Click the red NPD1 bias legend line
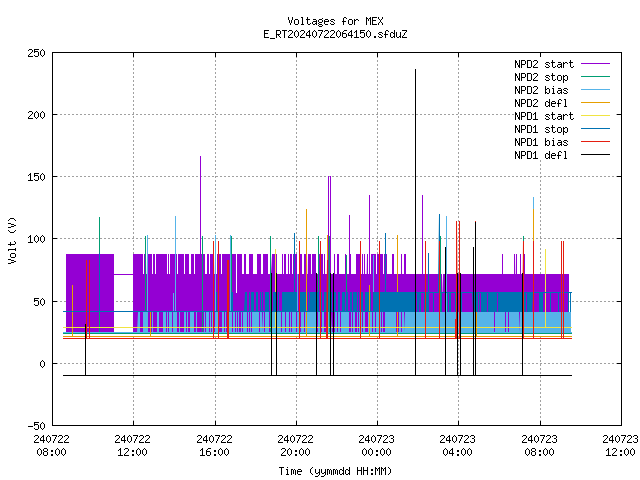 tap(595, 142)
